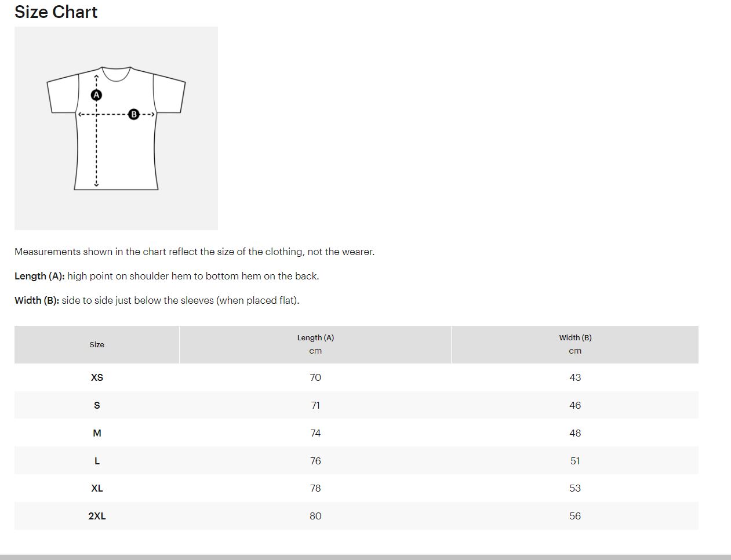Click the bold Length (A): definition label
Viewport: 731px width, 560px height.
pos(39,276)
